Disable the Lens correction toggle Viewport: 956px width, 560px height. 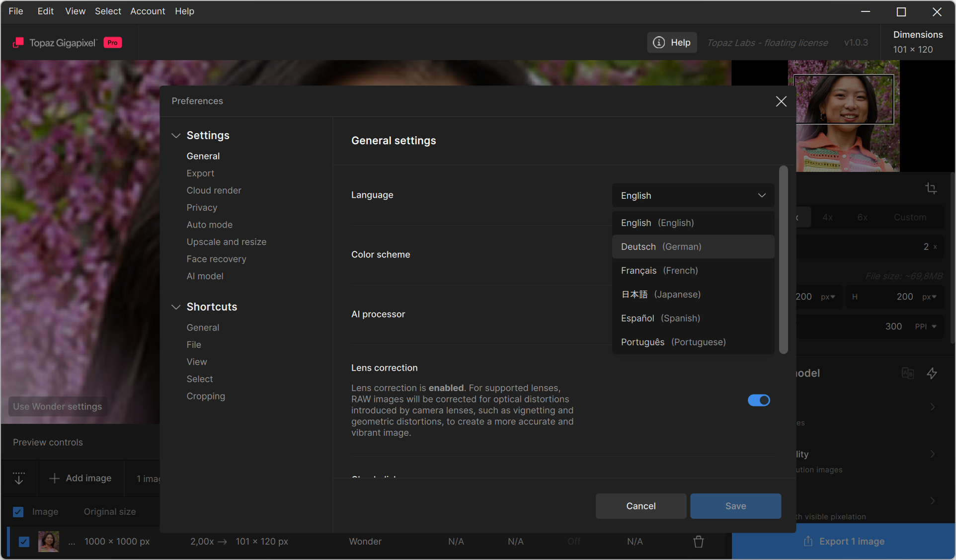[759, 400]
